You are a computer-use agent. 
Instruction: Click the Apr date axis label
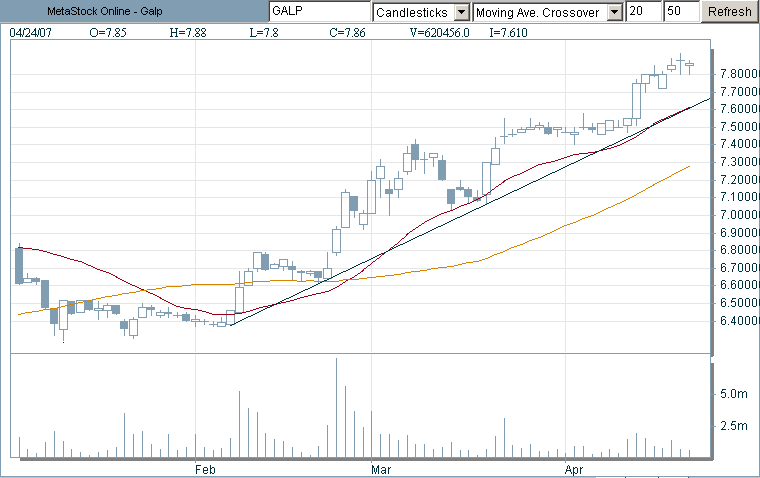click(x=574, y=470)
